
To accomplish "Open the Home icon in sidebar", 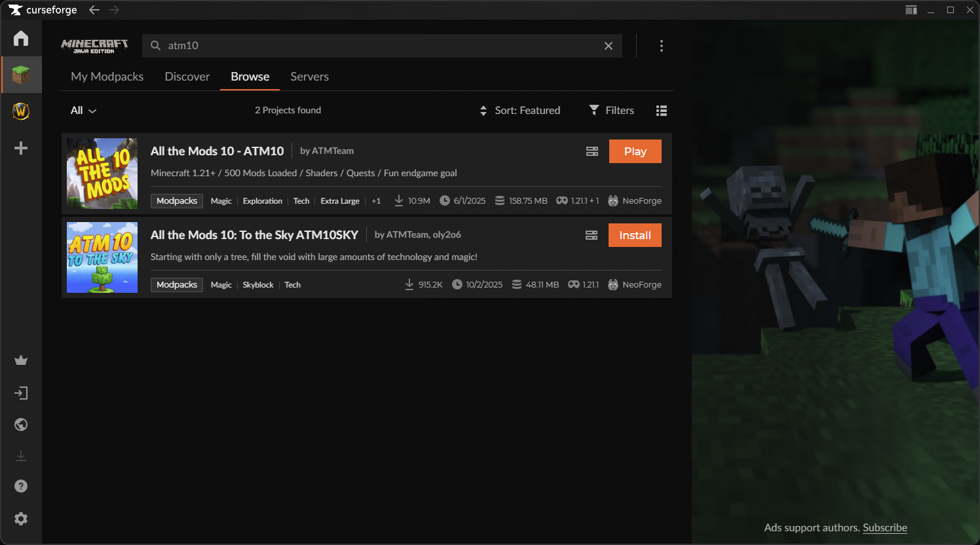I will [x=21, y=39].
